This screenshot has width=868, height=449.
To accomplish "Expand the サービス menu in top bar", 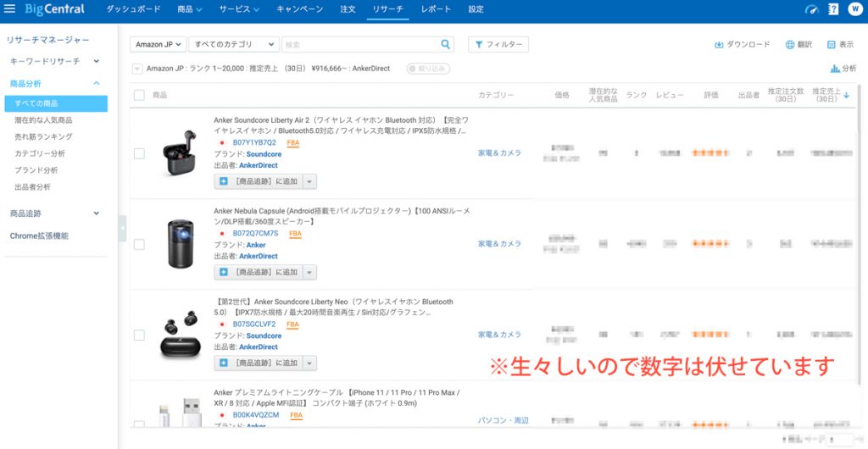I will point(239,9).
